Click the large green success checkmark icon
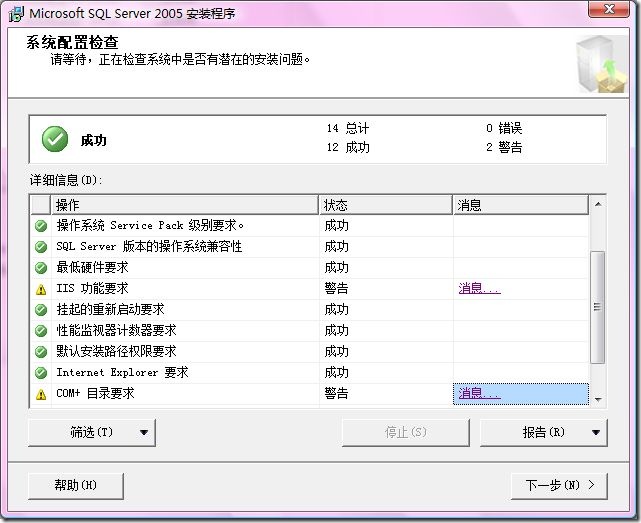Screen dimensions: 641x523 55,139
